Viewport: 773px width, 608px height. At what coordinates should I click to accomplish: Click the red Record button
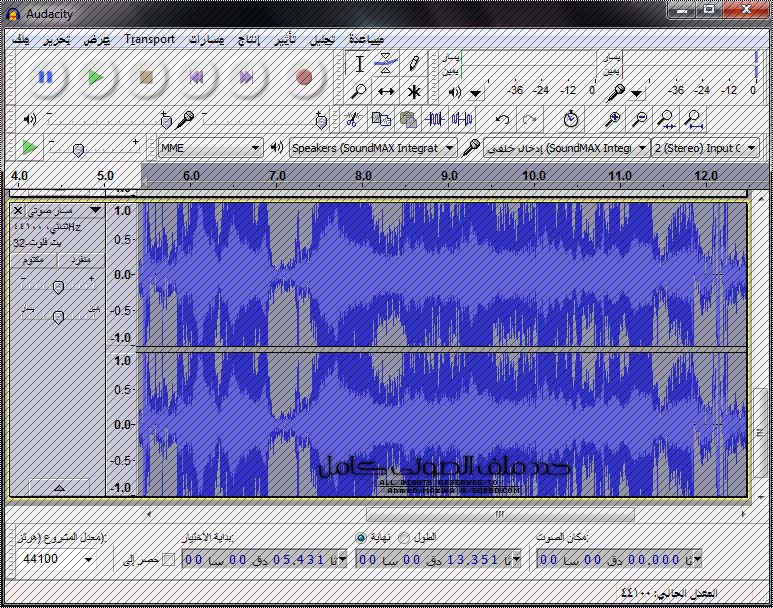click(304, 77)
